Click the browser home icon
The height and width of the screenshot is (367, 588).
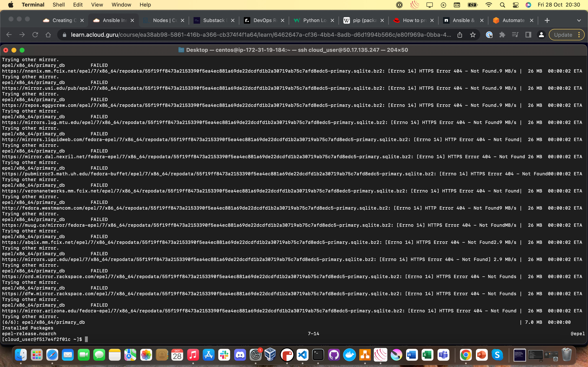point(48,35)
